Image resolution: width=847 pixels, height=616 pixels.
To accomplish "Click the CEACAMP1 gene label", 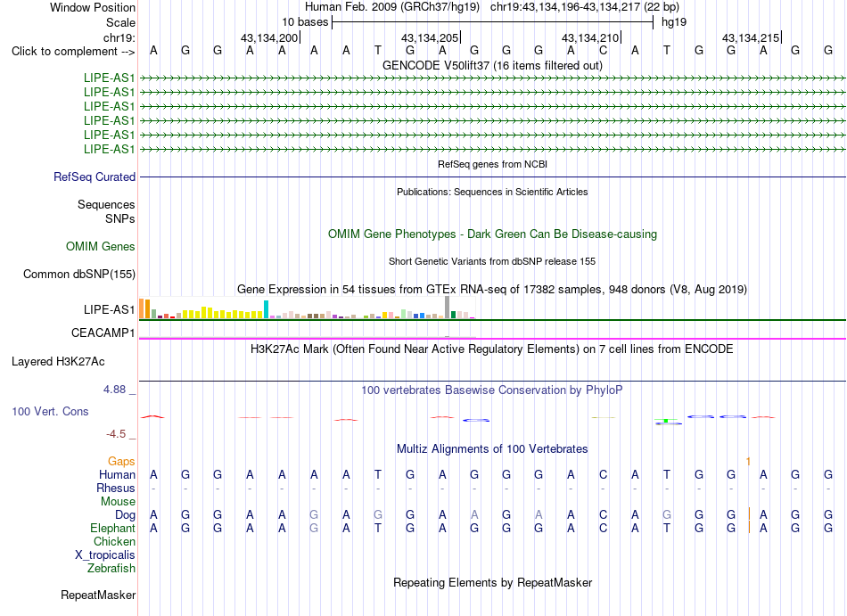I will (103, 333).
